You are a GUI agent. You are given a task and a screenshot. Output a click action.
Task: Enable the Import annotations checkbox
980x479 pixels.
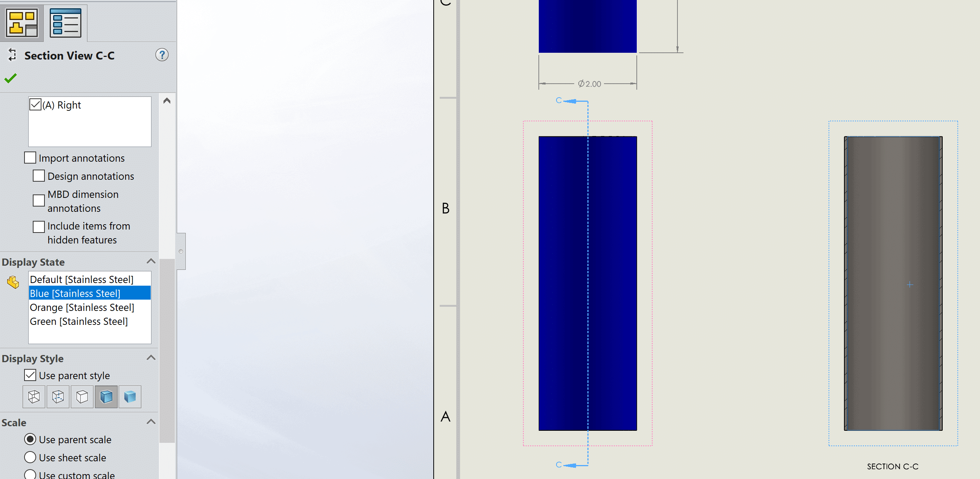[x=31, y=158]
